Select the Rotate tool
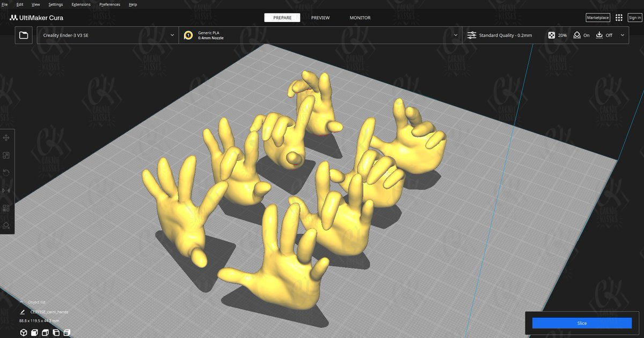644x338 pixels. tap(6, 173)
